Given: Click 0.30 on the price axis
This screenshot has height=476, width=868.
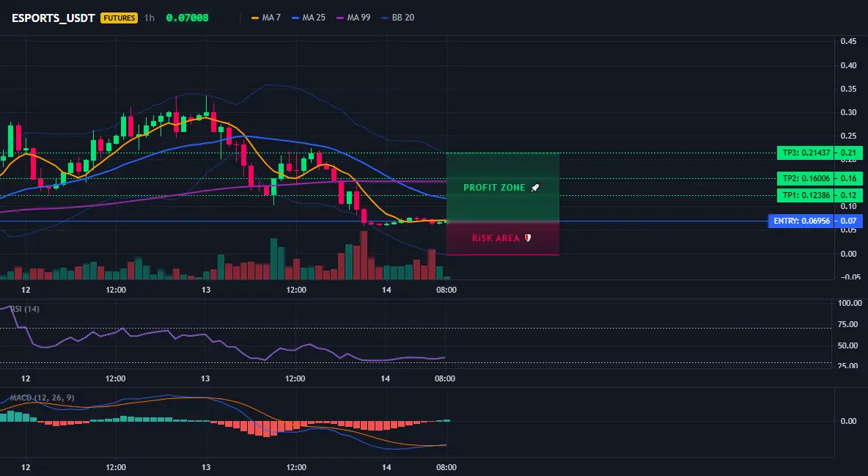Looking at the screenshot, I should (849, 112).
